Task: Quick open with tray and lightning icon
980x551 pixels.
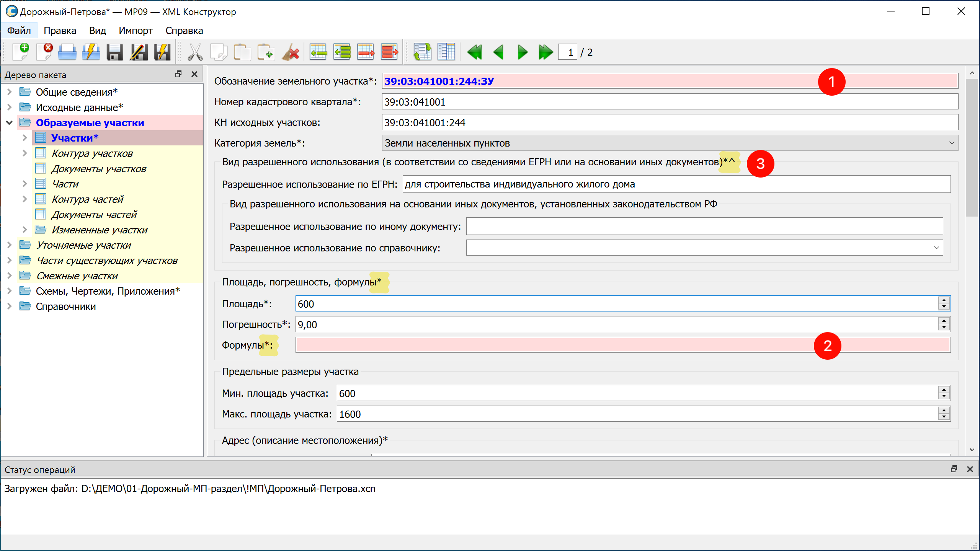Action: coord(91,52)
